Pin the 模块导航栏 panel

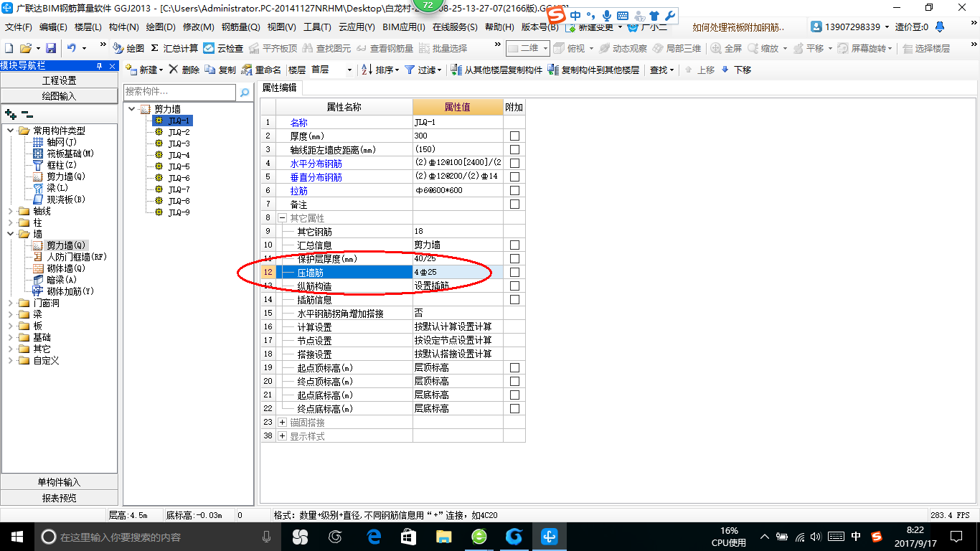click(99, 65)
